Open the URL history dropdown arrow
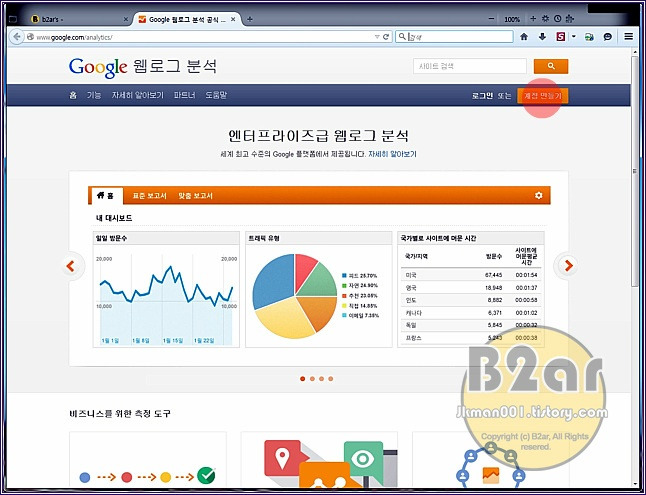646x495 pixels. click(x=377, y=37)
